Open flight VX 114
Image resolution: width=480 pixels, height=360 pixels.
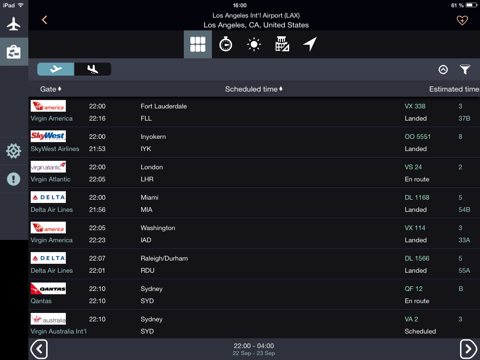coord(415,228)
